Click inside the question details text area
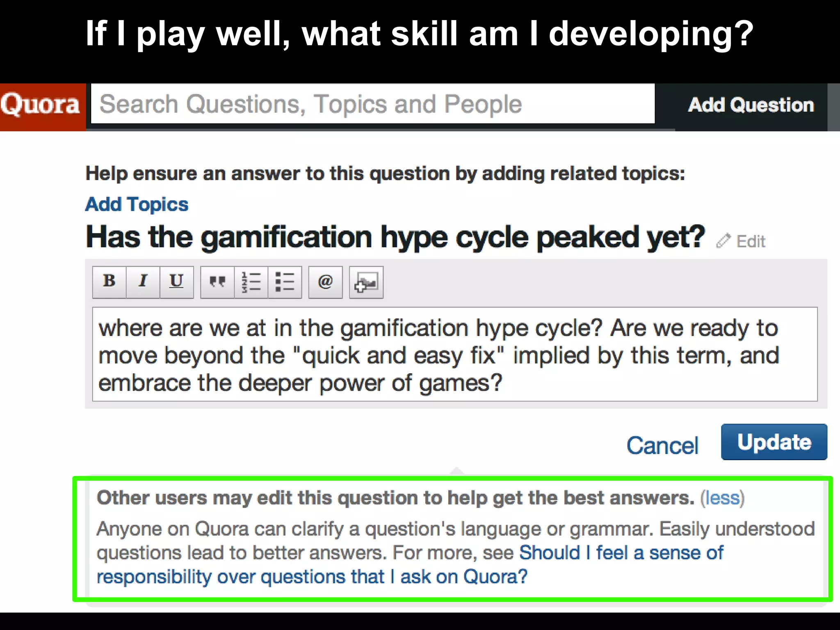The height and width of the screenshot is (630, 840). pyautogui.click(x=455, y=354)
